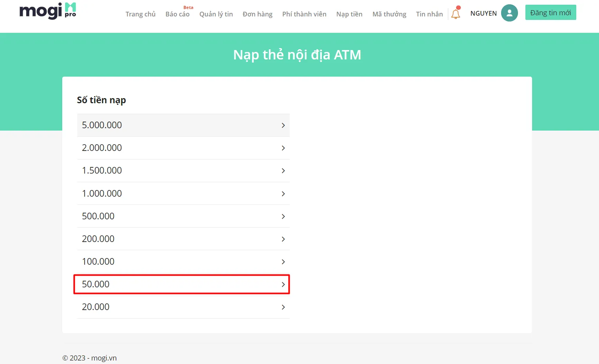Image resolution: width=599 pixels, height=364 pixels.
Task: Select the 100.000 amount
Action: point(183,262)
